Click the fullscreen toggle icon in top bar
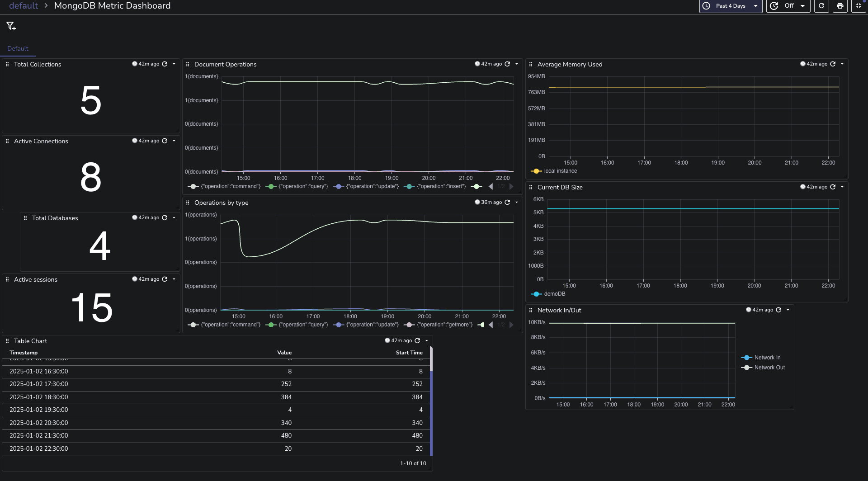Screen dimensions: 868x481 (859, 6)
